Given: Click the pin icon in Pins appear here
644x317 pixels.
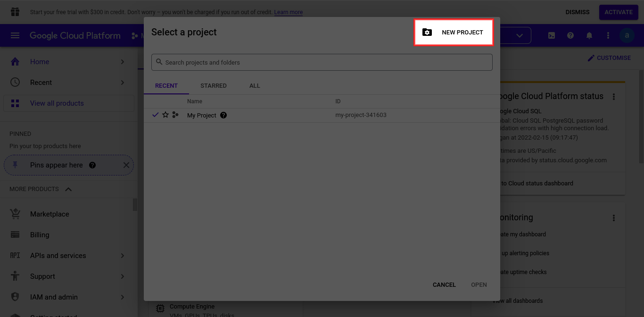Looking at the screenshot, I should [x=15, y=165].
